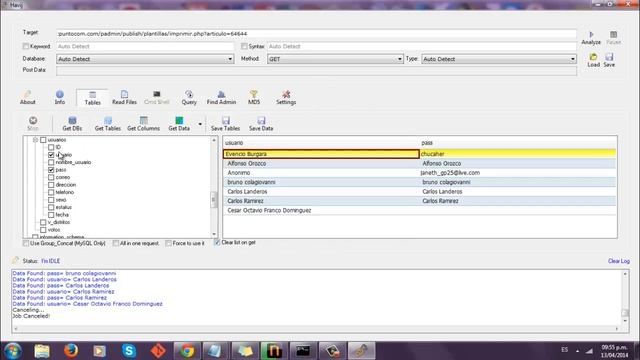Click the Load icon
Viewport: 640px width, 360px height.
tap(593, 57)
